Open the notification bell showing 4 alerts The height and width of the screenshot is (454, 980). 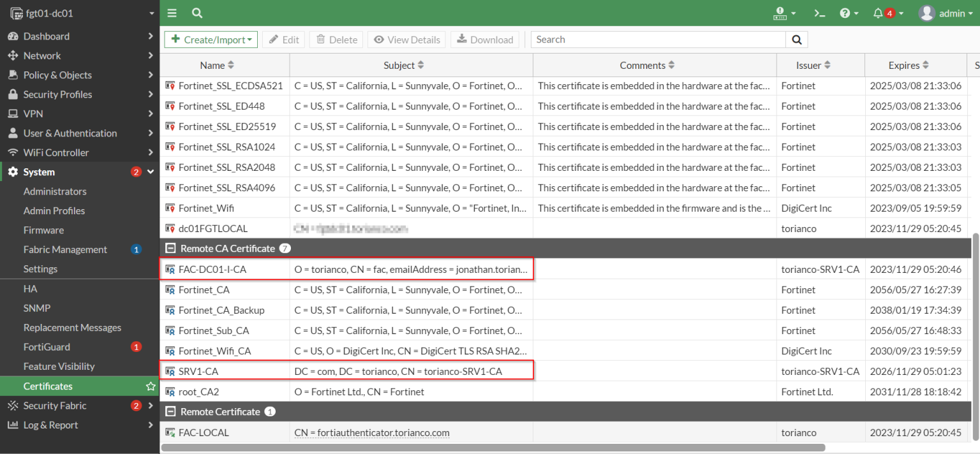(880, 13)
